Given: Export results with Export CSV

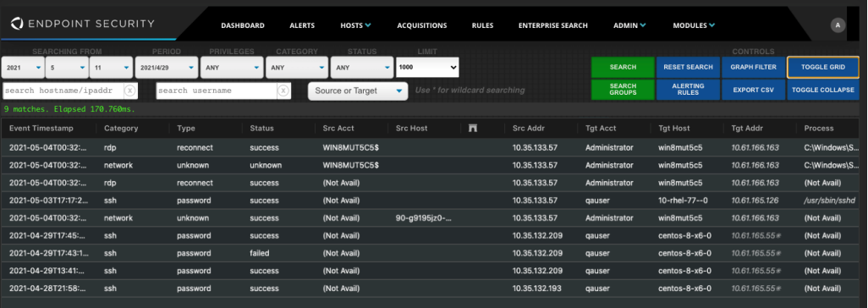Looking at the screenshot, I should (754, 90).
